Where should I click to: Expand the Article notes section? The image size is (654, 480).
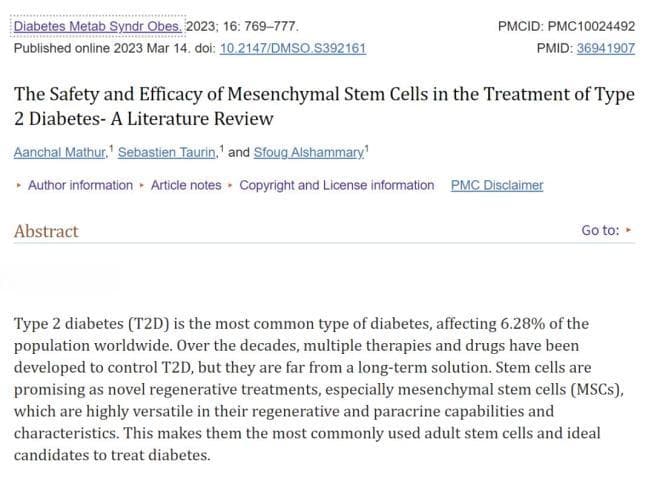[x=186, y=185]
